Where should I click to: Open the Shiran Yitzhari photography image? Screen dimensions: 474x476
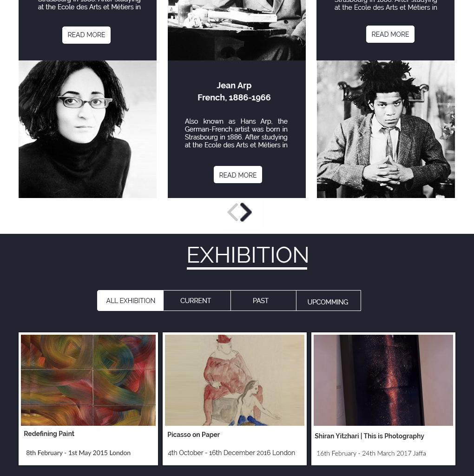pos(383,380)
